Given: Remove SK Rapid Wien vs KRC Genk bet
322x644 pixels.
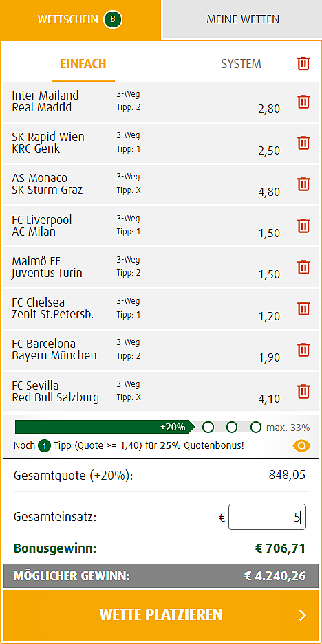Looking at the screenshot, I should [x=303, y=143].
